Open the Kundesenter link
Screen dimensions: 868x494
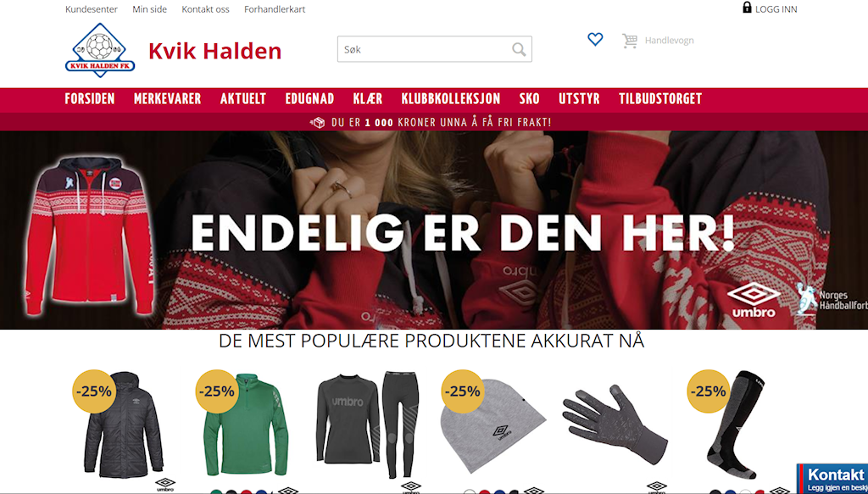click(92, 9)
